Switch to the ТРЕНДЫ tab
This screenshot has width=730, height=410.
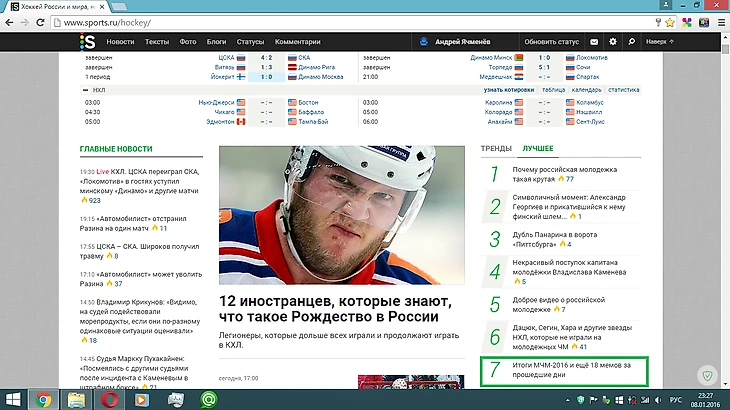[496, 148]
